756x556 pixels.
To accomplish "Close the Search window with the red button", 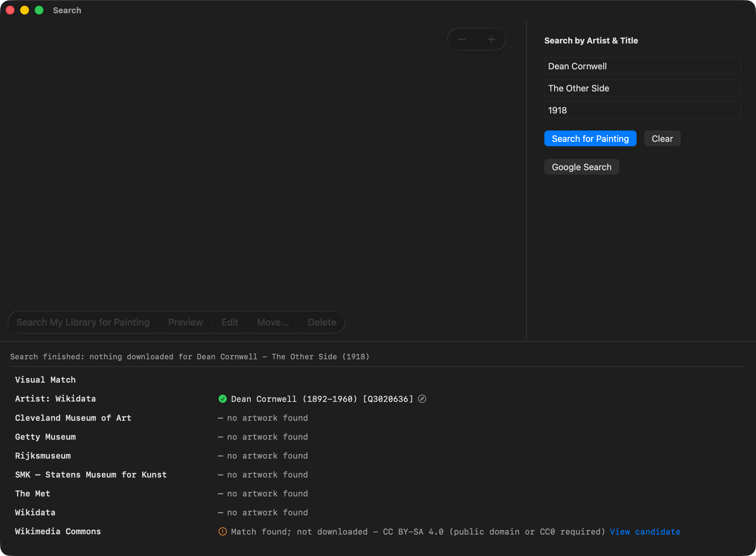I will (10, 10).
